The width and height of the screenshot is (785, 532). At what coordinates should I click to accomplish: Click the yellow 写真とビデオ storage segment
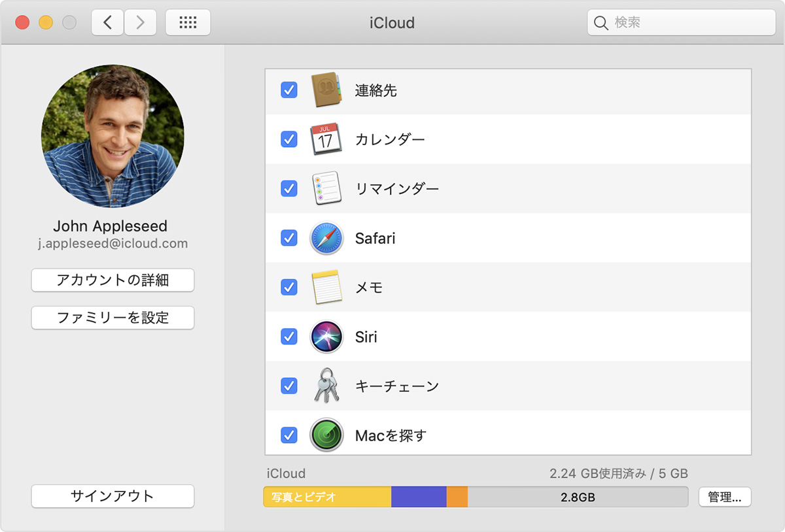pyautogui.click(x=327, y=497)
